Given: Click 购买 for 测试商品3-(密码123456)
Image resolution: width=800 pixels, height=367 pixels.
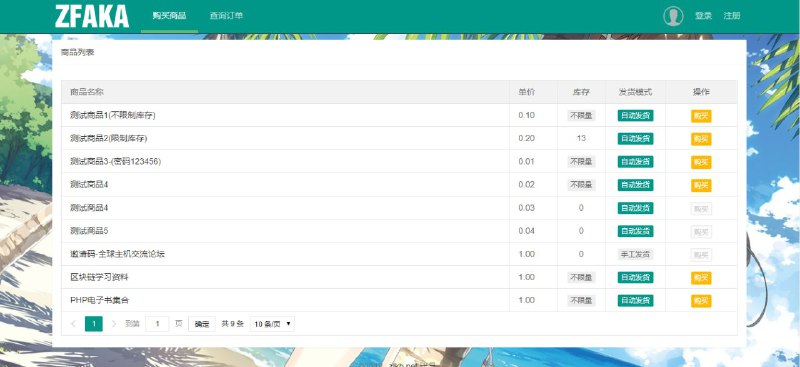Looking at the screenshot, I should 701,162.
